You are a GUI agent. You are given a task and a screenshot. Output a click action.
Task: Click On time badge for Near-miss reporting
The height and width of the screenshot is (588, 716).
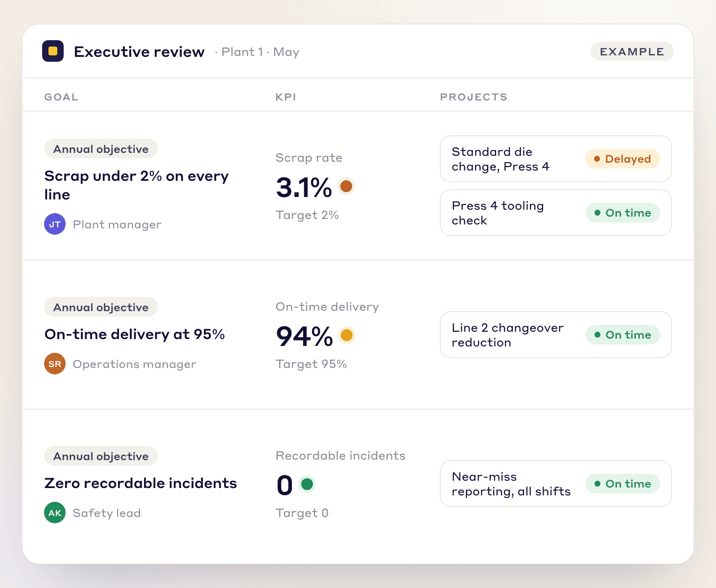pos(622,484)
